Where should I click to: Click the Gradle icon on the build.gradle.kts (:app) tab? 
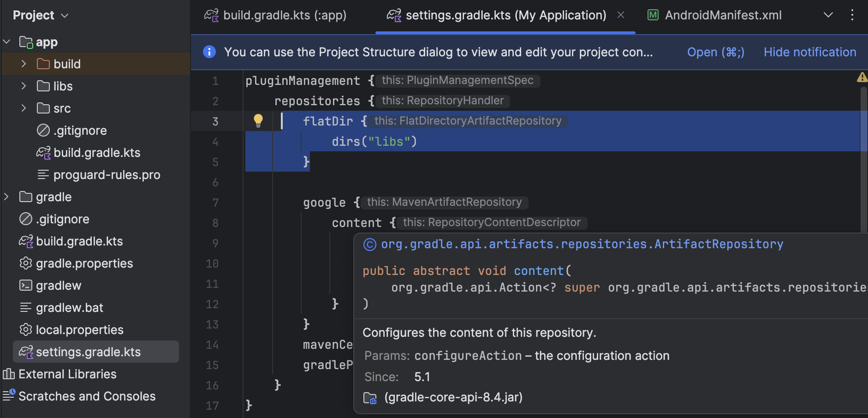[212, 15]
